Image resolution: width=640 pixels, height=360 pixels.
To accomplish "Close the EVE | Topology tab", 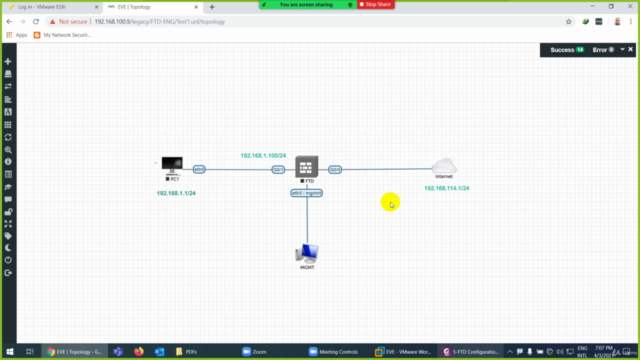I will (196, 7).
